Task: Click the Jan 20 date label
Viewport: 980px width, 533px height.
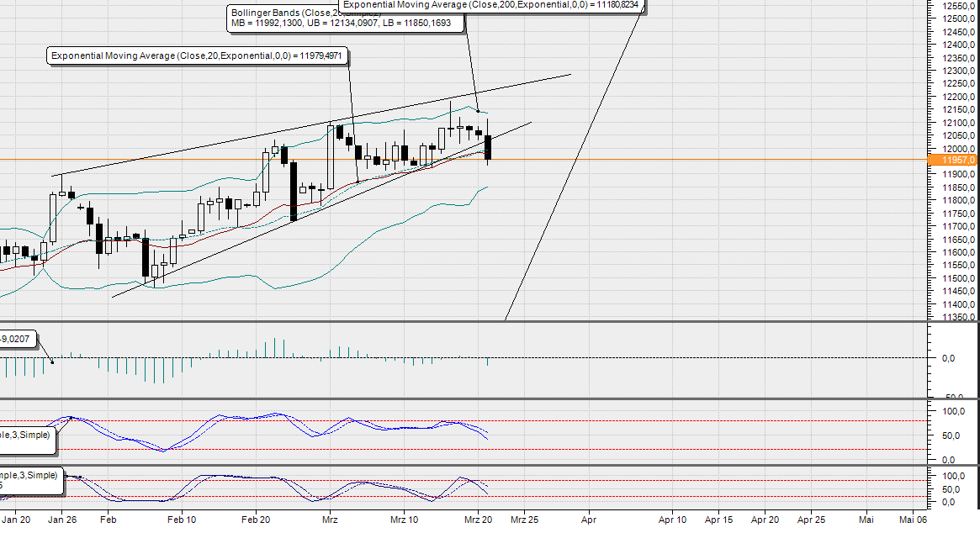Action: pos(16,520)
